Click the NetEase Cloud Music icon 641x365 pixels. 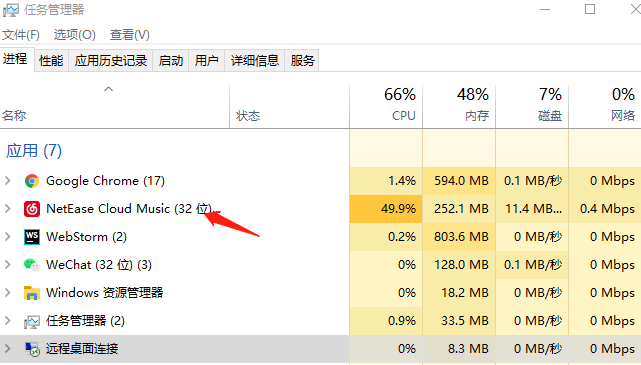point(31,209)
